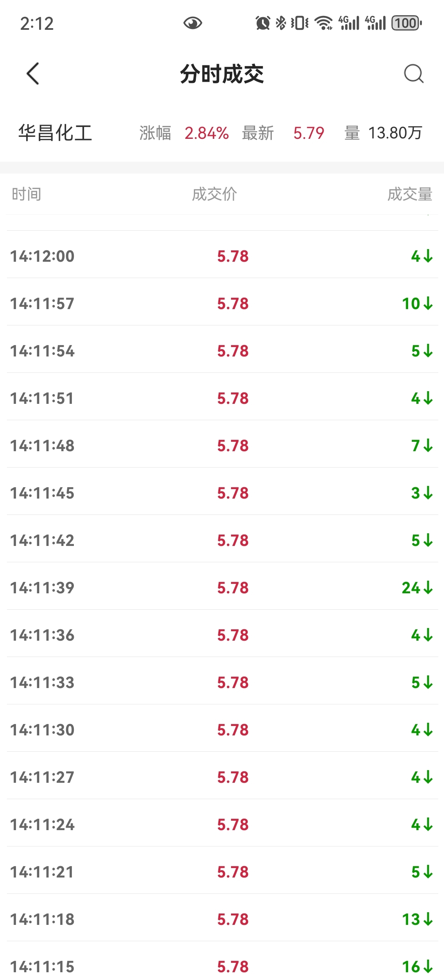Viewport: 444px width, 980px height.
Task: Tap the alarm clock status icon
Action: [x=263, y=23]
